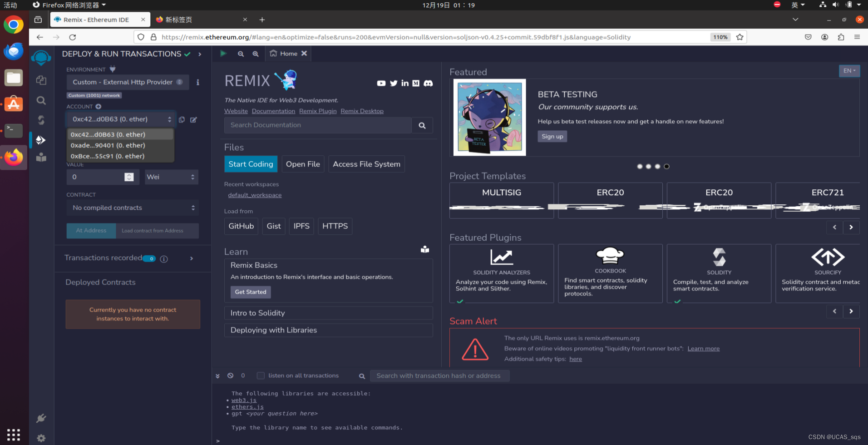The height and width of the screenshot is (445, 868).
Task: Click the Remix home logo in sidebar
Action: tap(41, 58)
